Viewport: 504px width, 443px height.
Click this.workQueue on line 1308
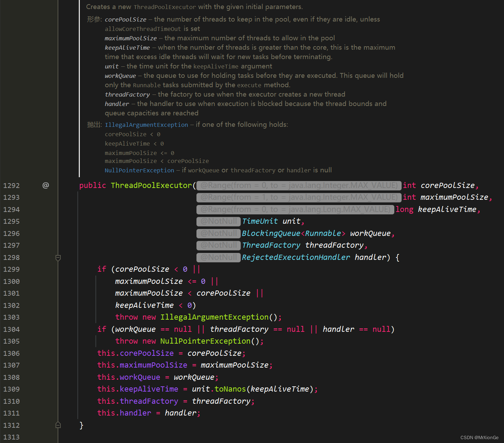tap(129, 377)
